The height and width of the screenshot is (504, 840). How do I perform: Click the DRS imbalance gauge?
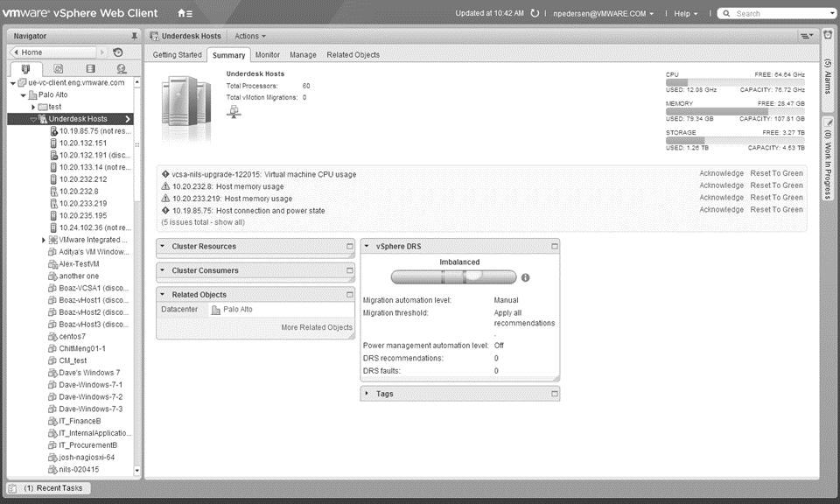(453, 277)
